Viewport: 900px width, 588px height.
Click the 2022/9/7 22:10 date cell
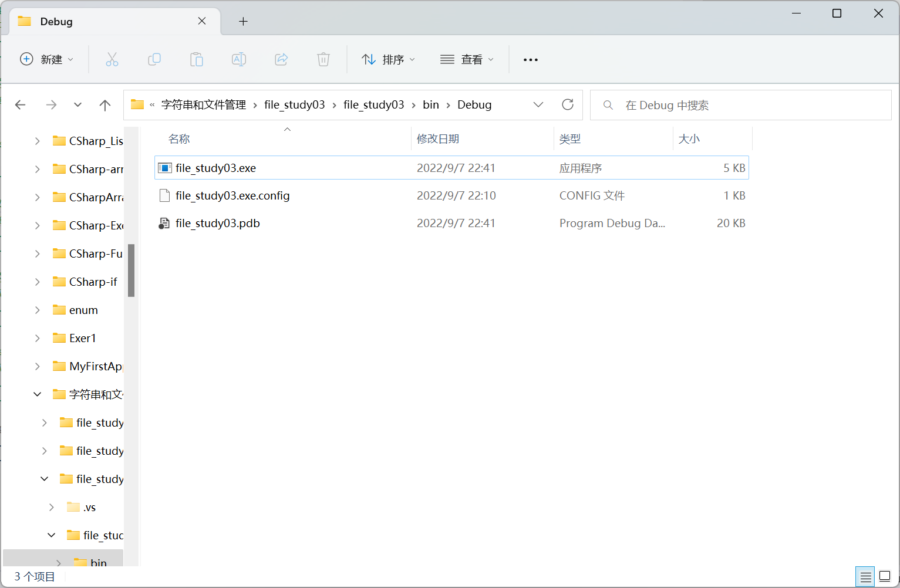tap(456, 195)
